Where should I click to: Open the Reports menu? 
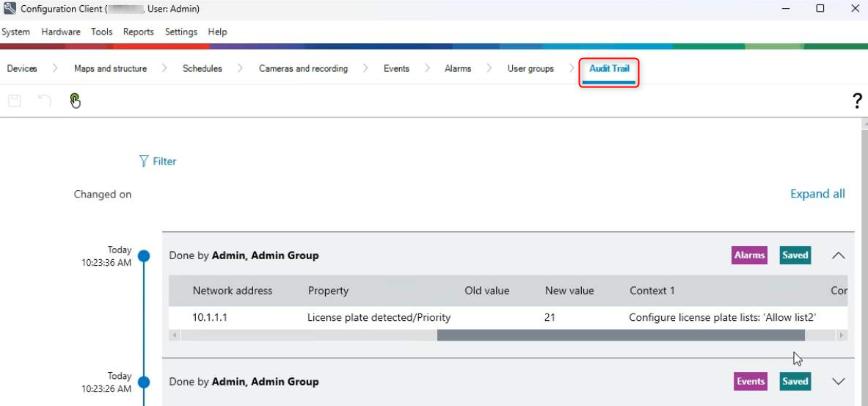tap(138, 32)
